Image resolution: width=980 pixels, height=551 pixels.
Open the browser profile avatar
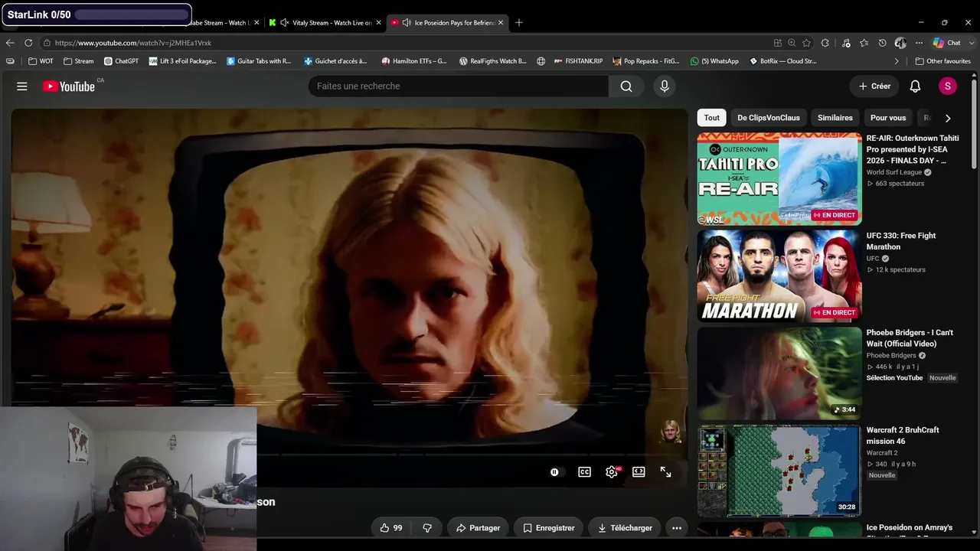point(900,43)
